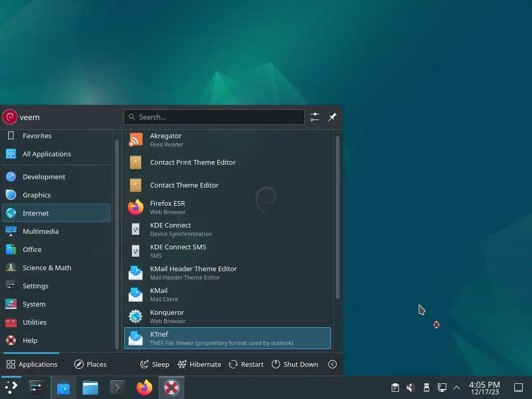Viewport: 532px width, 399px height.
Task: Click the categories sidebar scrollbar
Action: coord(117,244)
